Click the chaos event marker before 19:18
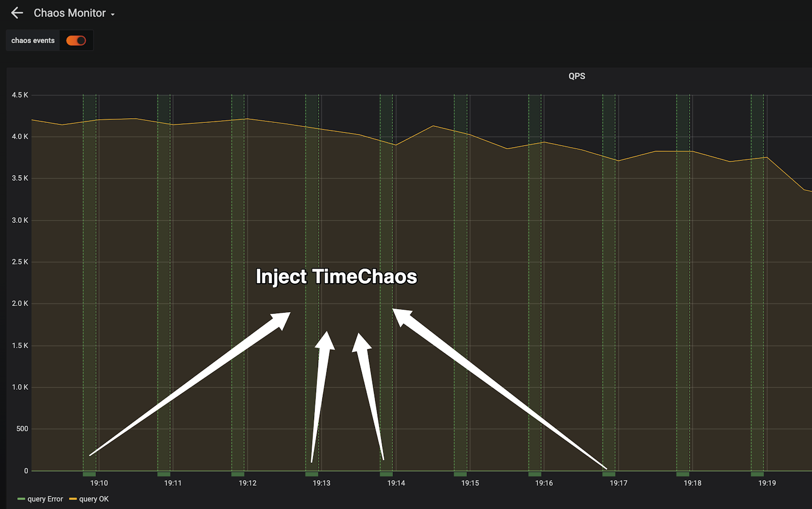The height and width of the screenshot is (509, 812). (683, 474)
